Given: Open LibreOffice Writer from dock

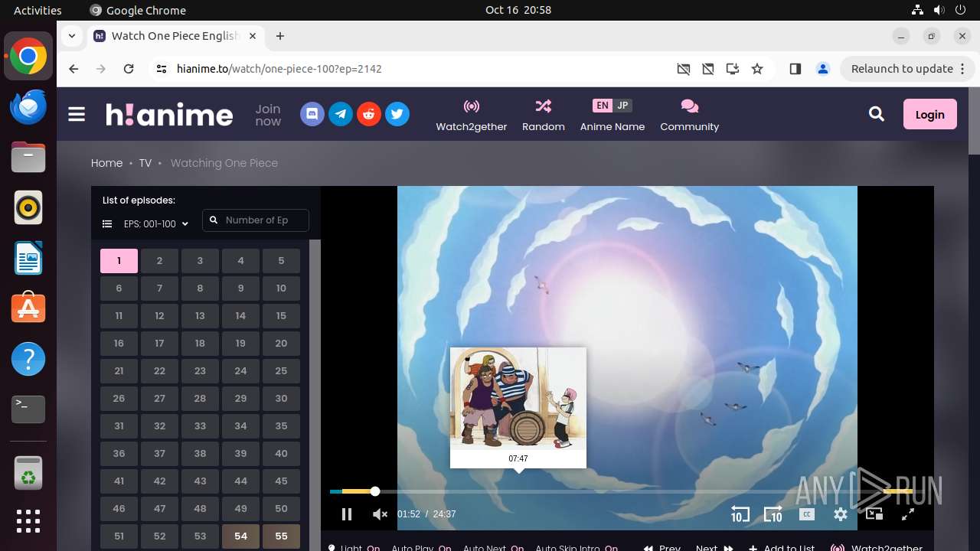Looking at the screenshot, I should click(x=28, y=259).
